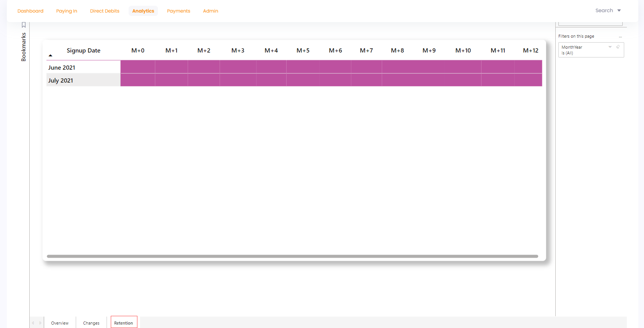Clear the MonthYear filter with eraser icon
This screenshot has height=328, width=644.
click(618, 47)
